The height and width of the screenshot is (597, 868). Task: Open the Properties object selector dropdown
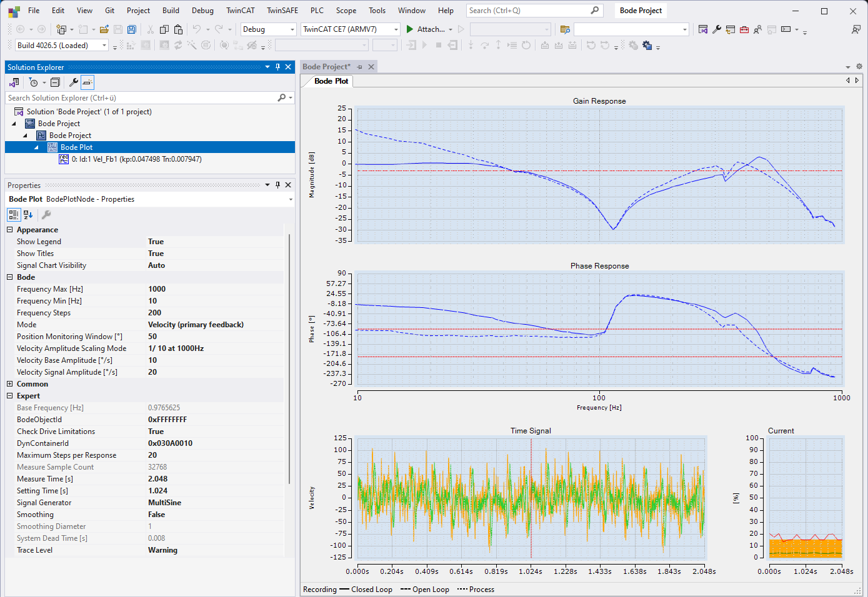pos(291,199)
